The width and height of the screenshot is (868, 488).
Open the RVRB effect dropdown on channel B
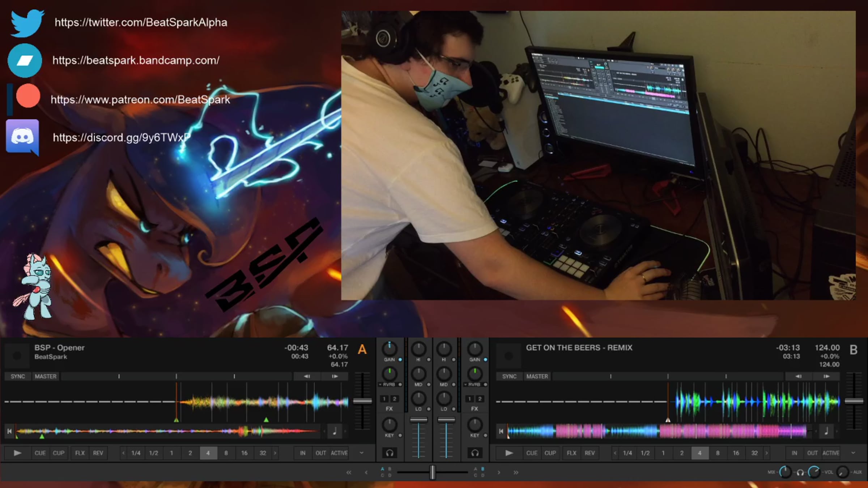pos(466,385)
